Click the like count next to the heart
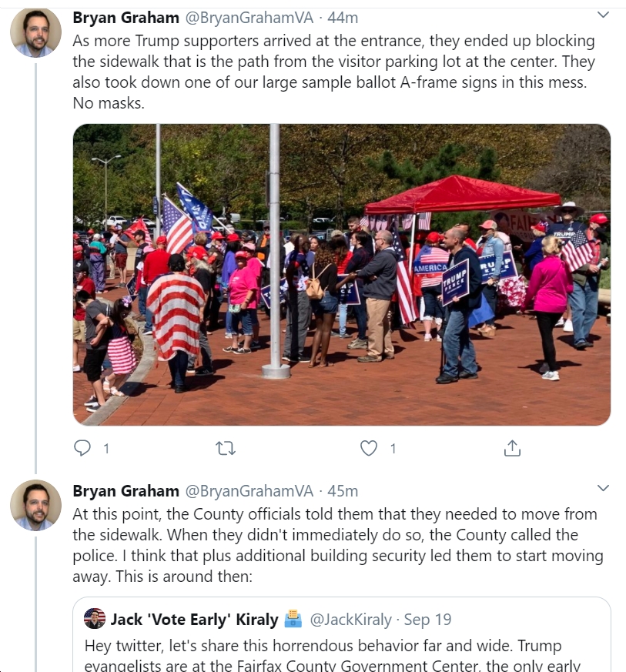The image size is (626, 672). coord(393,449)
